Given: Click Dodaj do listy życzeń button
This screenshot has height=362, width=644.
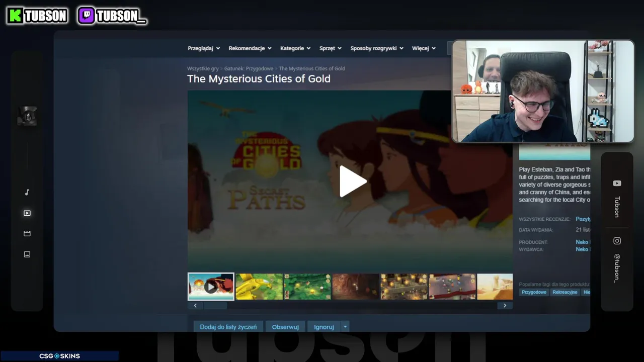Looking at the screenshot, I should coord(228,327).
